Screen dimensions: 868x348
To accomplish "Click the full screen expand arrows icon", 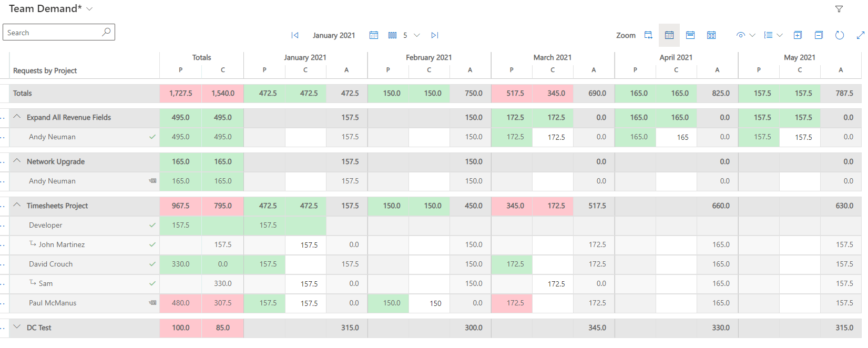I will click(860, 35).
